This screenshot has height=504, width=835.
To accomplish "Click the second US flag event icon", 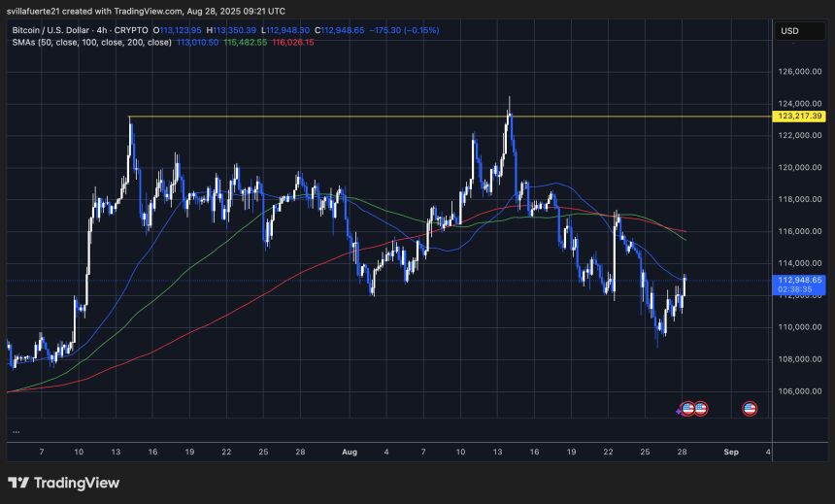I will (700, 409).
